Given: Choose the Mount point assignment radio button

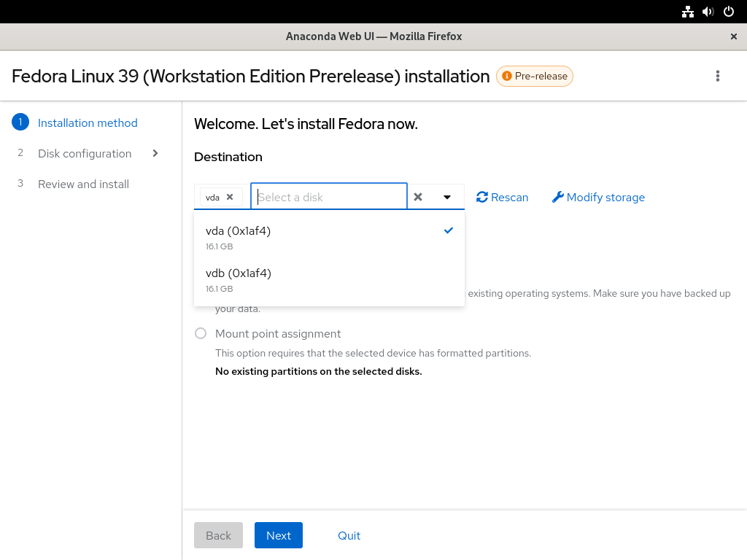Looking at the screenshot, I should (201, 333).
